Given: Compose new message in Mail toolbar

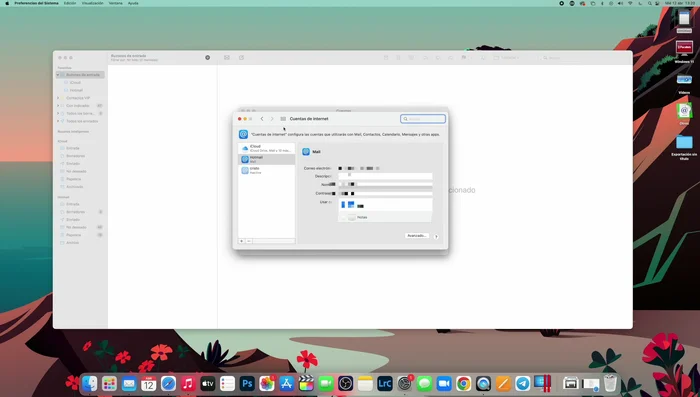Looking at the screenshot, I should coord(242,58).
